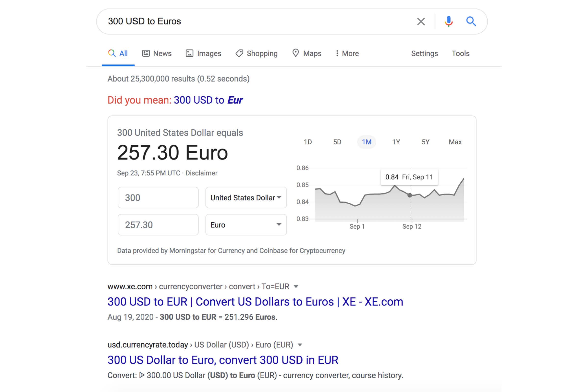Open the News search tab icon
The image size is (588, 392).
pos(146,53)
